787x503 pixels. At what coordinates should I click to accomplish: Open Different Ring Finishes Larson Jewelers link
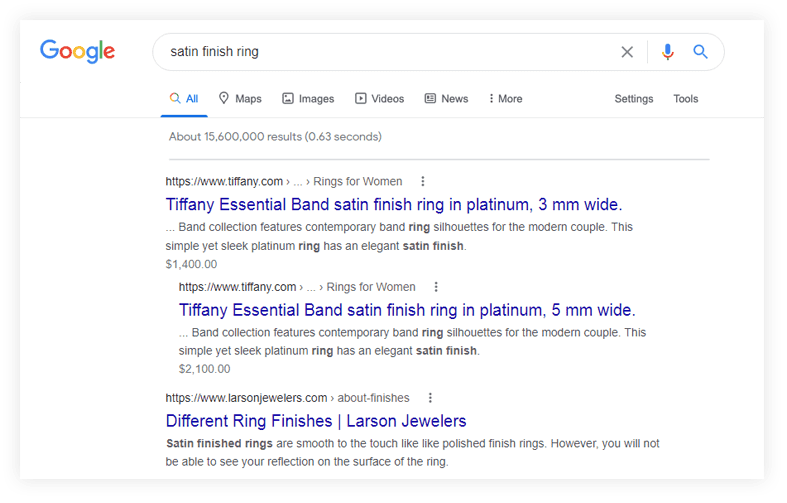[x=316, y=421]
